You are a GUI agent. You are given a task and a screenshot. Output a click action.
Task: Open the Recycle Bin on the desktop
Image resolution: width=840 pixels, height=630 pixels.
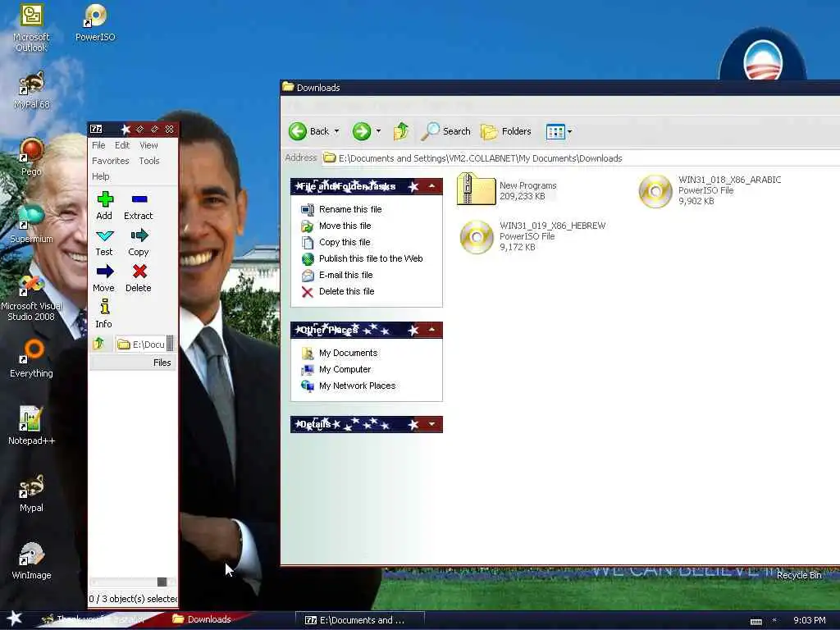(799, 574)
